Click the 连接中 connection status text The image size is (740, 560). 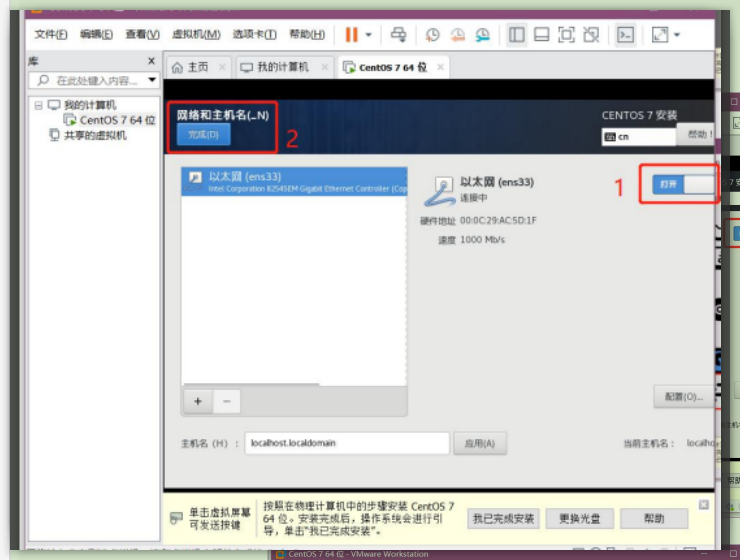click(473, 198)
